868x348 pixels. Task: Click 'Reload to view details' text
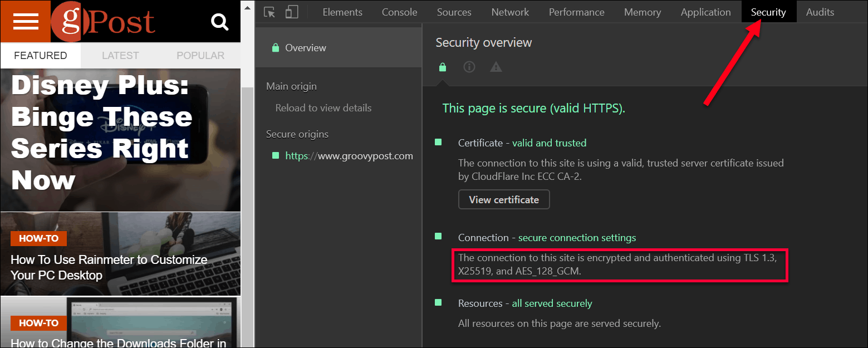click(323, 108)
